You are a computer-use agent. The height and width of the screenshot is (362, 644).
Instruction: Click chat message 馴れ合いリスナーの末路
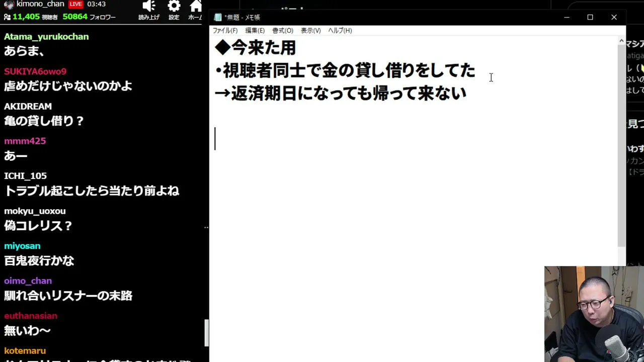pyautogui.click(x=68, y=296)
